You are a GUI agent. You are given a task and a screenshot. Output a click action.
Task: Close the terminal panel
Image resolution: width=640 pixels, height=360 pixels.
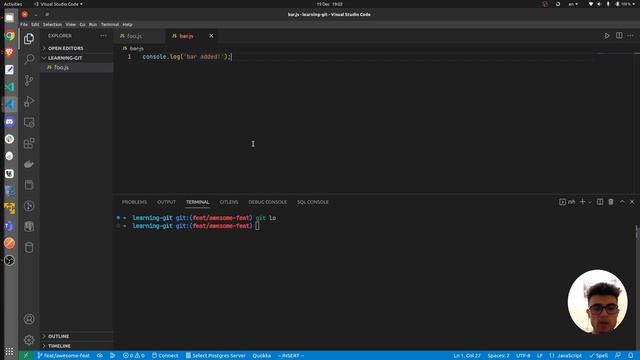pos(632,202)
